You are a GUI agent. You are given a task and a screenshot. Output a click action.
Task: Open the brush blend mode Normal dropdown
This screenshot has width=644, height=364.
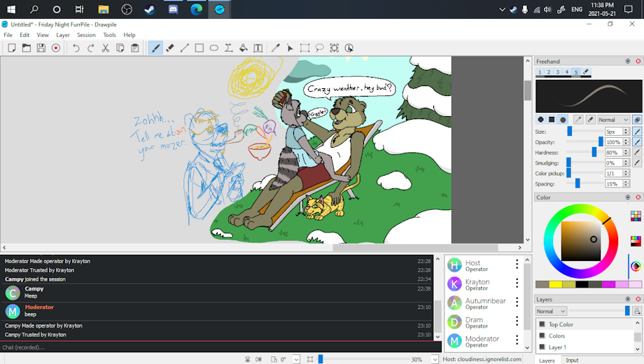click(613, 120)
